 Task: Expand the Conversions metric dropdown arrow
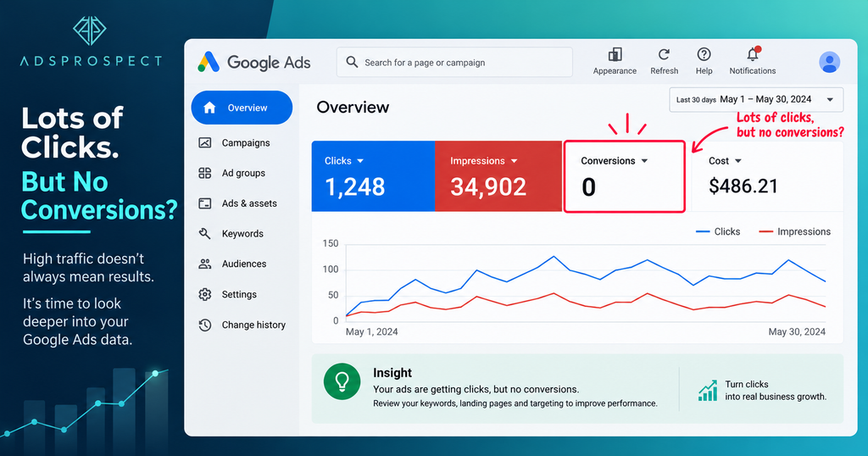644,161
